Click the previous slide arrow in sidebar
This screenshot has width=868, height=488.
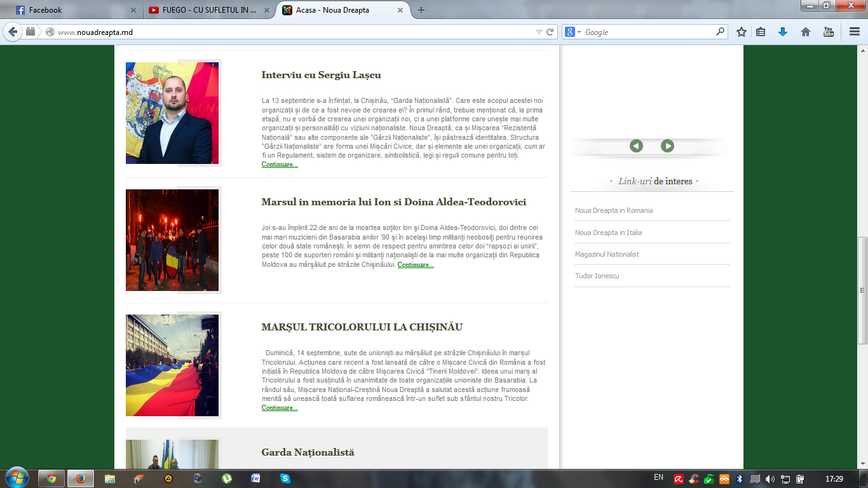click(x=636, y=146)
